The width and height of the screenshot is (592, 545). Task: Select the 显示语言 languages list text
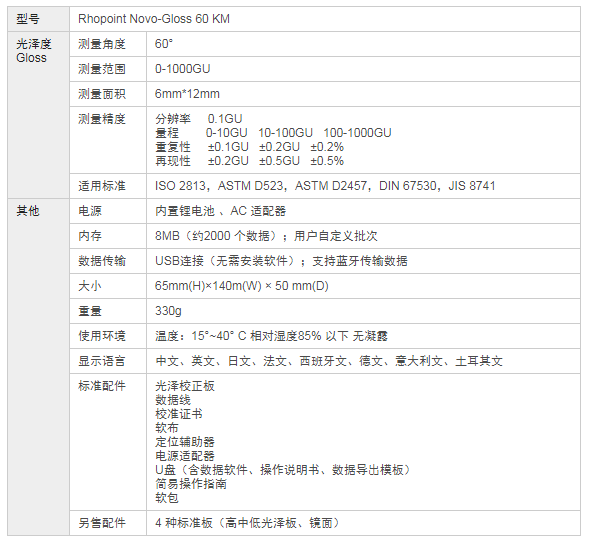pyautogui.click(x=329, y=361)
